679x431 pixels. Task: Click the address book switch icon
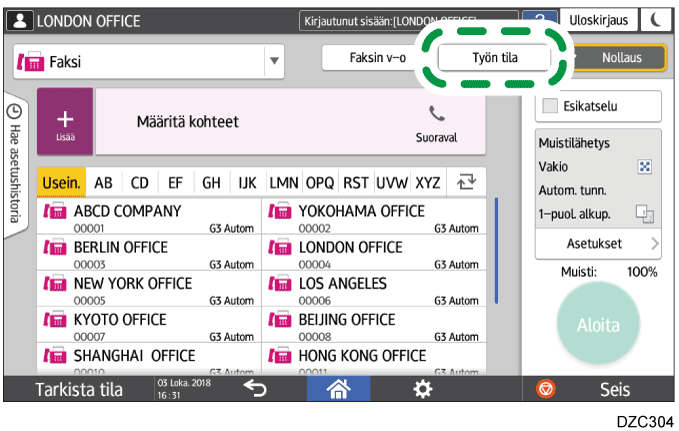[x=465, y=182]
